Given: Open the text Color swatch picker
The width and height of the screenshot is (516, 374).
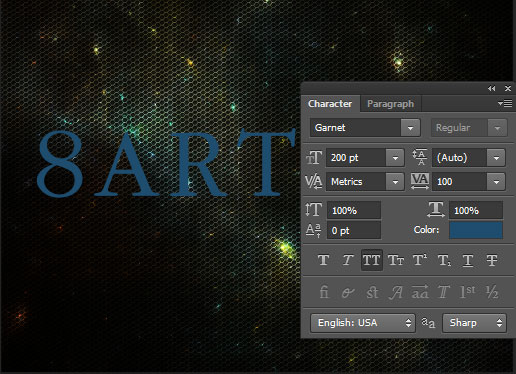Looking at the screenshot, I should pyautogui.click(x=476, y=230).
